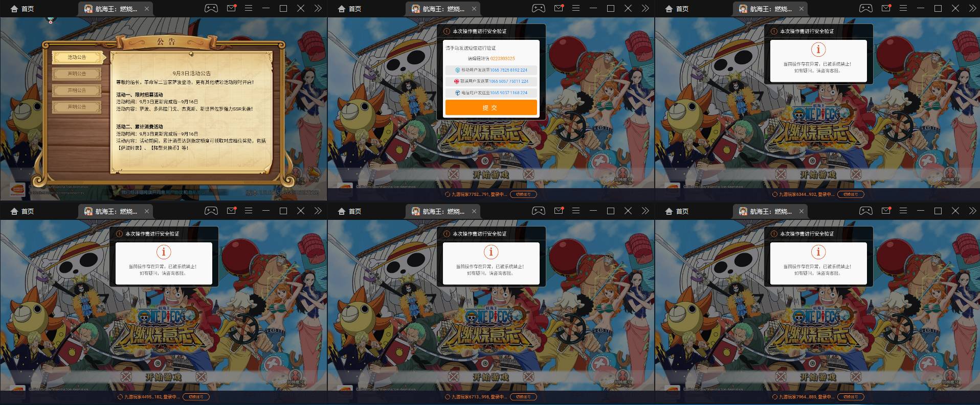Open hamburger menu in player 6344..932 window
Viewport: 980px width, 405px height.
pyautogui.click(x=903, y=8)
